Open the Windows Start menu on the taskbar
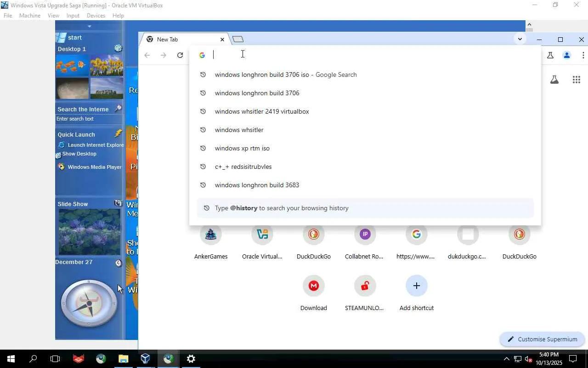This screenshot has height=368, width=588. tap(11, 359)
